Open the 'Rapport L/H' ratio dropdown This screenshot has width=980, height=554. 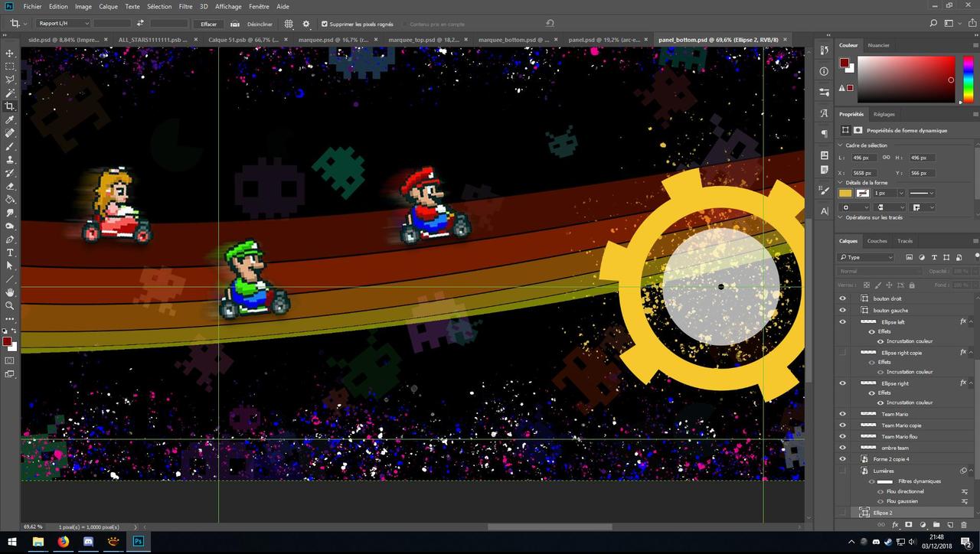point(63,24)
